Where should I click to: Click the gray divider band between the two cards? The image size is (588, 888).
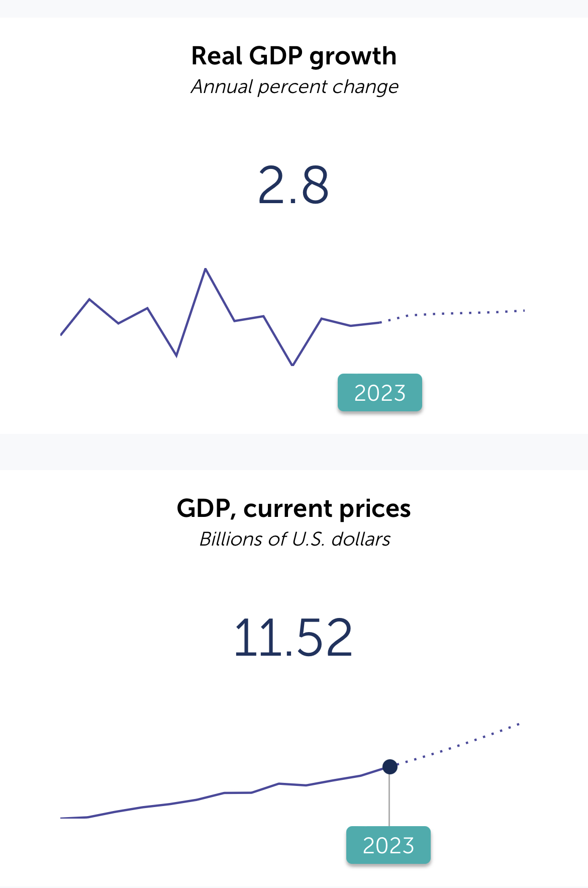tap(294, 452)
